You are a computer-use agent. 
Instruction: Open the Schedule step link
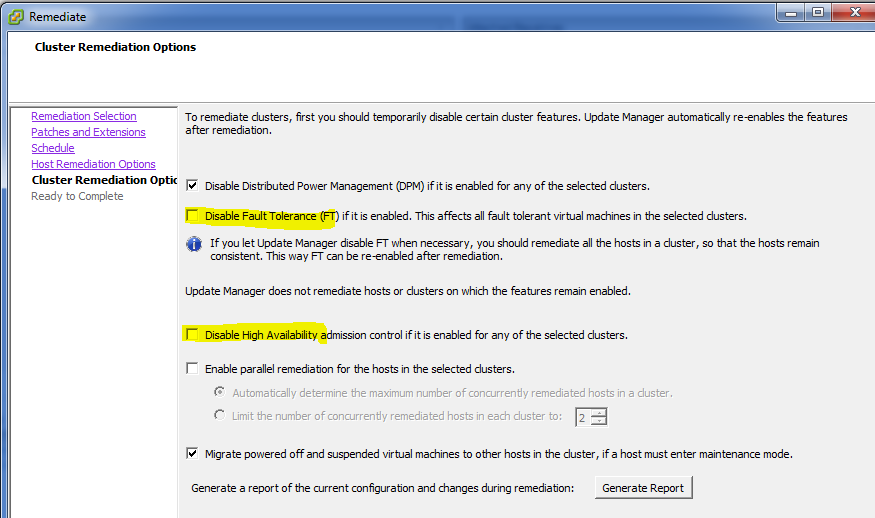[52, 148]
